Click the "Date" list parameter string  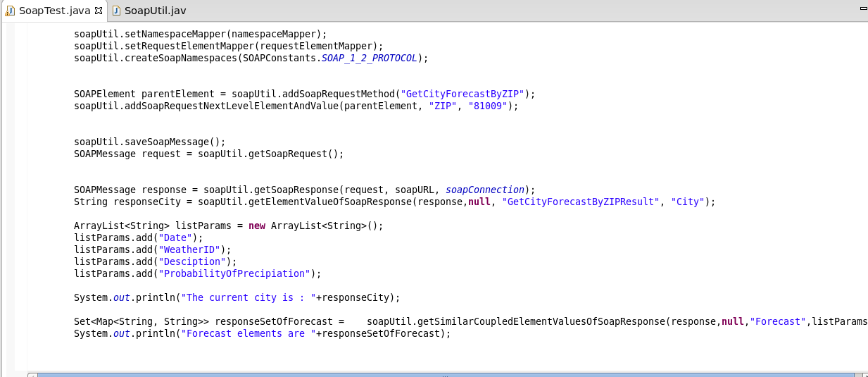175,237
